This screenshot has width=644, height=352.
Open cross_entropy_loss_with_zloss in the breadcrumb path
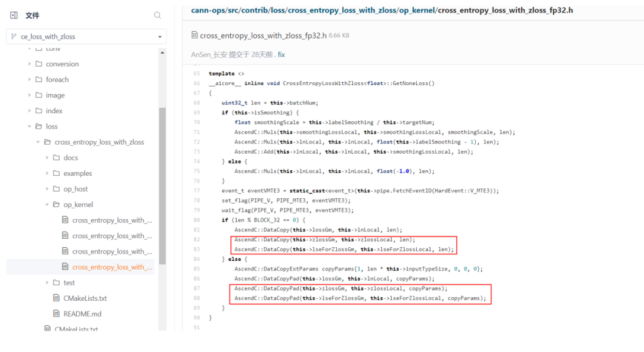click(341, 10)
